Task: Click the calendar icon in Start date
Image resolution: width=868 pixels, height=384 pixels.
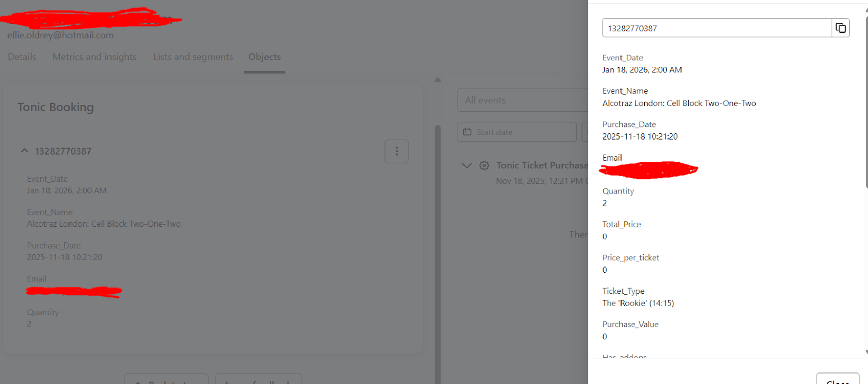Action: tap(467, 132)
